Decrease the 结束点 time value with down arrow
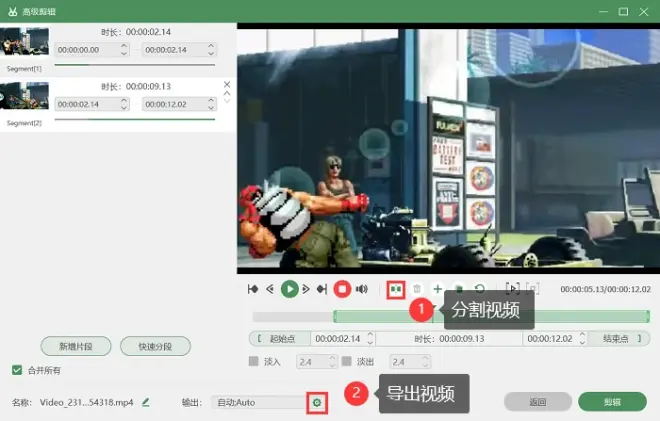Viewport: 660px width, 421px height. [x=582, y=342]
